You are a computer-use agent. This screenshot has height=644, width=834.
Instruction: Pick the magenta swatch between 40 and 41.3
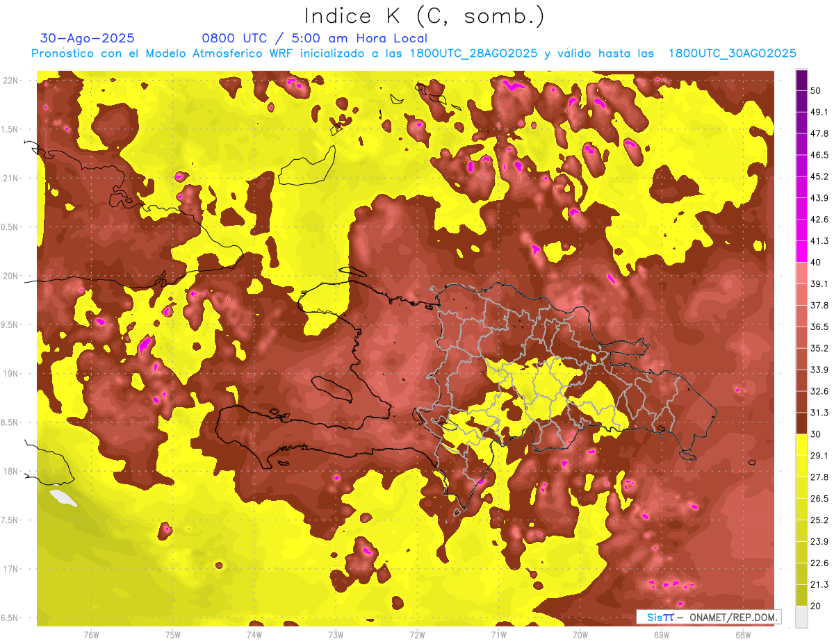[x=801, y=251]
